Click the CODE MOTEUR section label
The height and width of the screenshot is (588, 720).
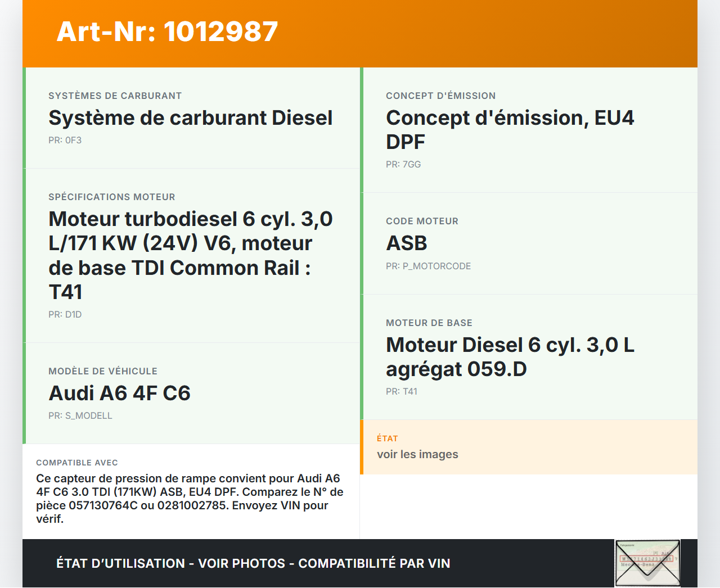click(422, 221)
